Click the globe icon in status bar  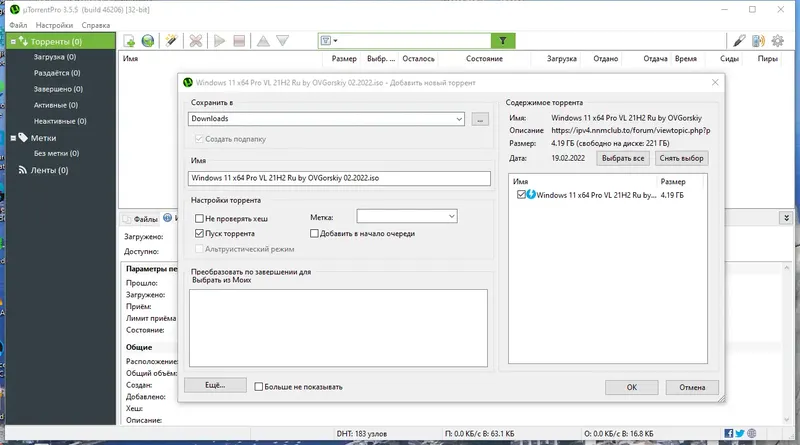pyautogui.click(x=752, y=433)
